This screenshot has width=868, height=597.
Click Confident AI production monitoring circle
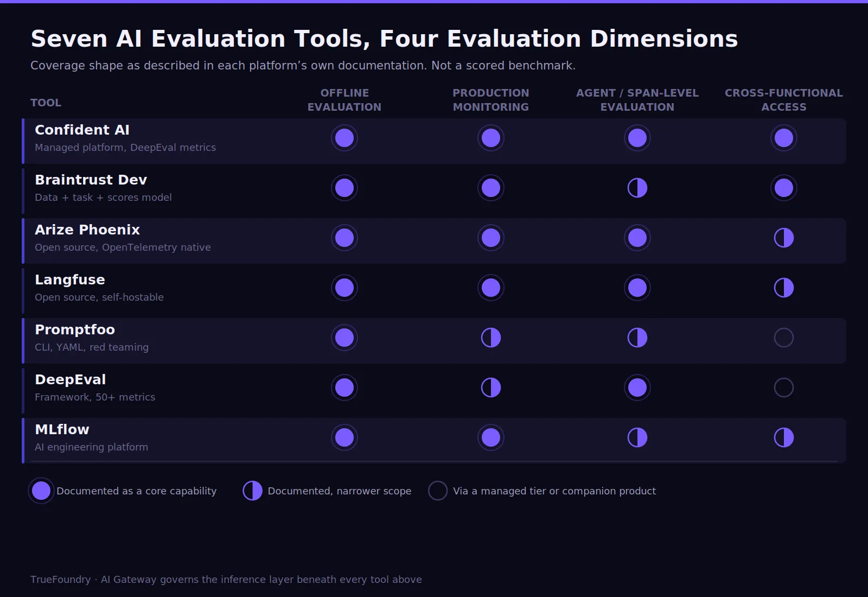tap(491, 138)
